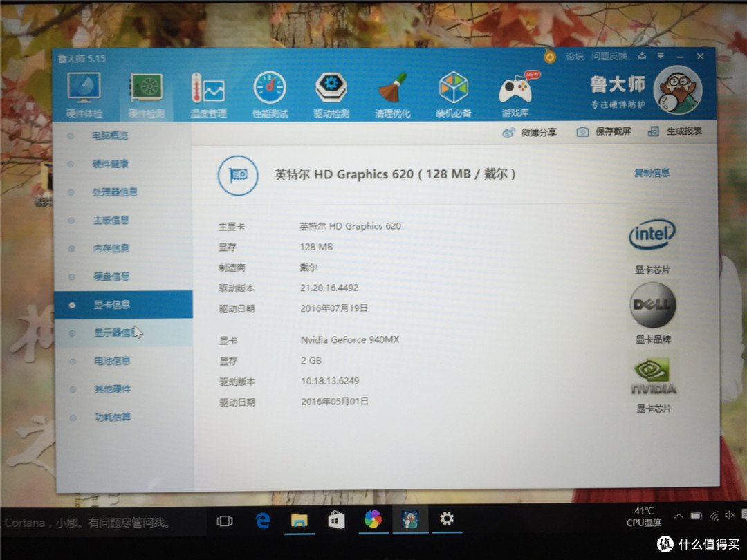
Task: Open 驱动检测 driver detection
Action: click(331, 94)
